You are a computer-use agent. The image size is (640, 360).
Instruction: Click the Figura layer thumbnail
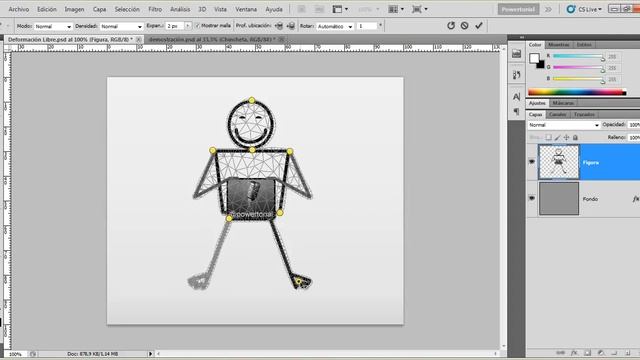tap(558, 162)
